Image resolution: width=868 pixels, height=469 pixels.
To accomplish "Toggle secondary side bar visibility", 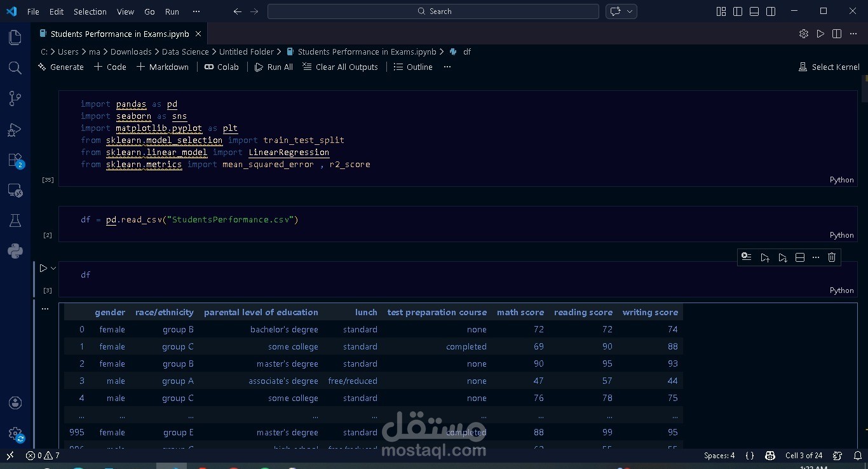I will [771, 11].
